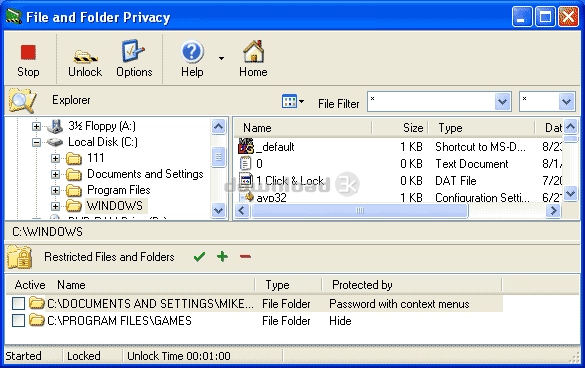585x368 pixels.
Task: Sort files by the Name column
Action: pos(304,128)
